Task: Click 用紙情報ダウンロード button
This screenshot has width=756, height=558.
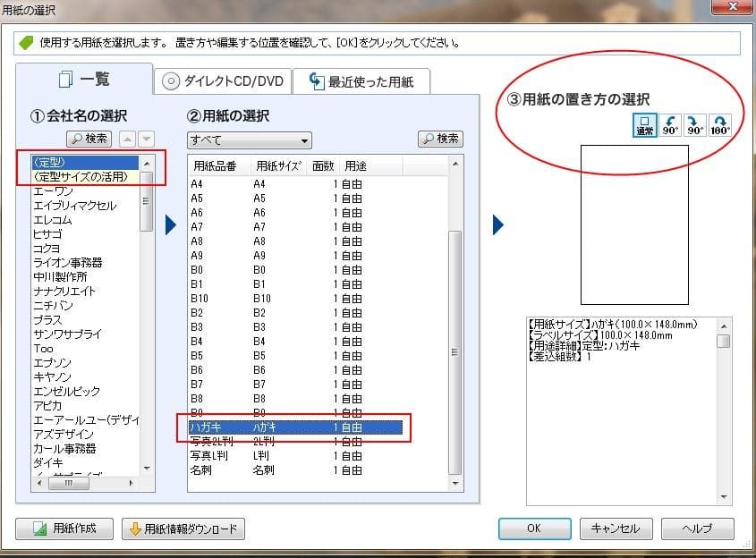Action: pos(183,528)
